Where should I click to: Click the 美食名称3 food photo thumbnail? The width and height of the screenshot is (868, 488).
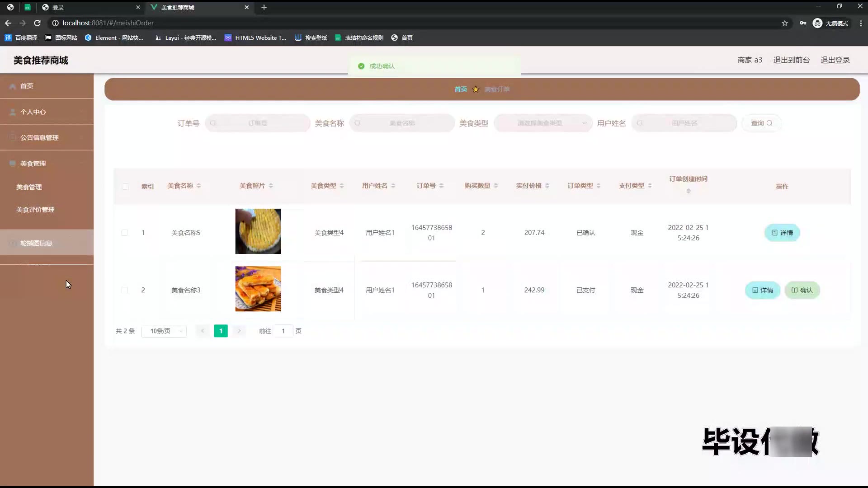[258, 289]
